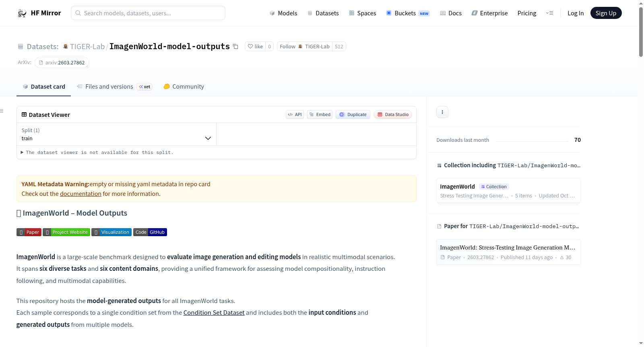Expand the dataset viewer unavailable message
Image resolution: width=644 pixels, height=347 pixels.
coord(97,152)
